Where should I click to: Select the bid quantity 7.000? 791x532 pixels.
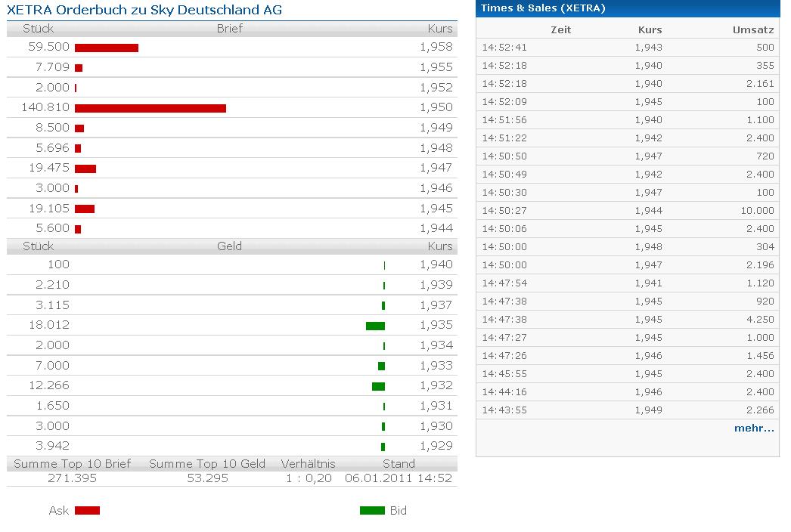point(52,366)
